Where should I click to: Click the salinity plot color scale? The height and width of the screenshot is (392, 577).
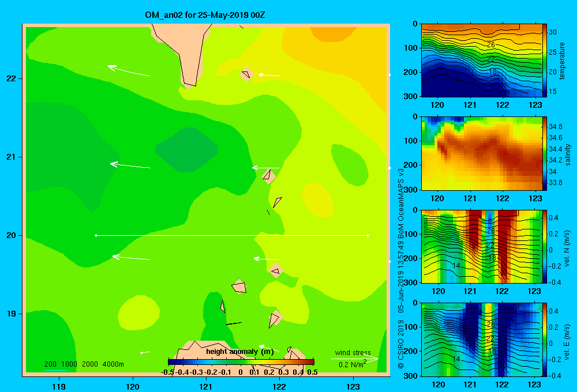[545, 153]
